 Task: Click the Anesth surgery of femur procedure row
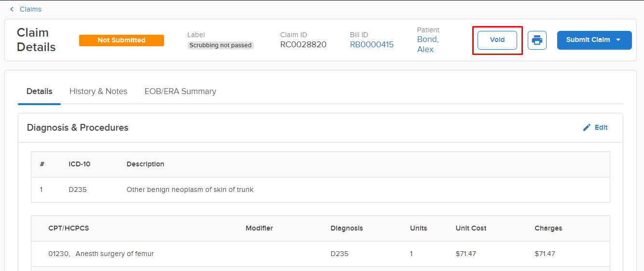coord(114,254)
